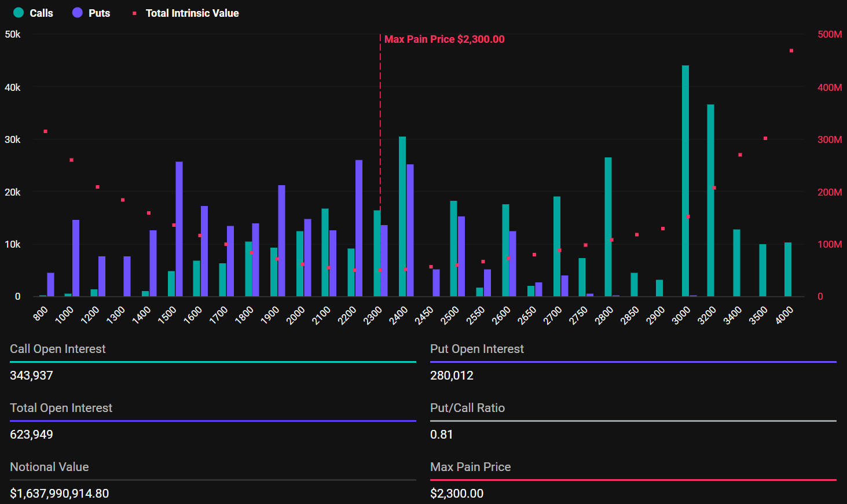Select the tallest Calls bar at strike 3000
The height and width of the screenshot is (504, 847).
pyautogui.click(x=685, y=181)
